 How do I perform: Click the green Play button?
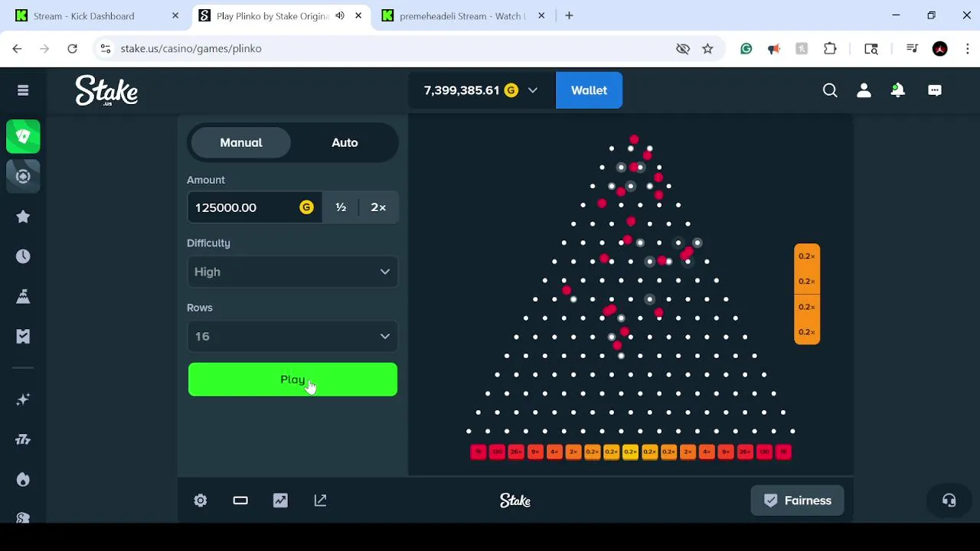292,380
